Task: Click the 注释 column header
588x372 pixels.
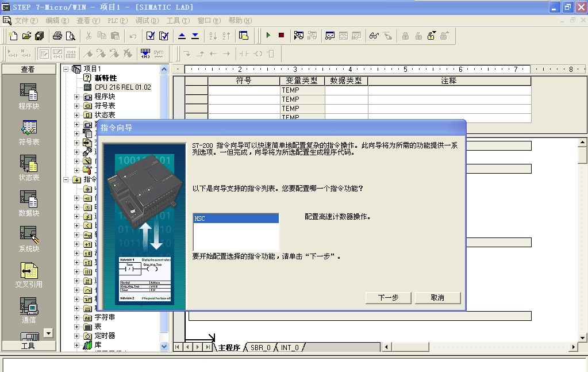Action: (449, 80)
